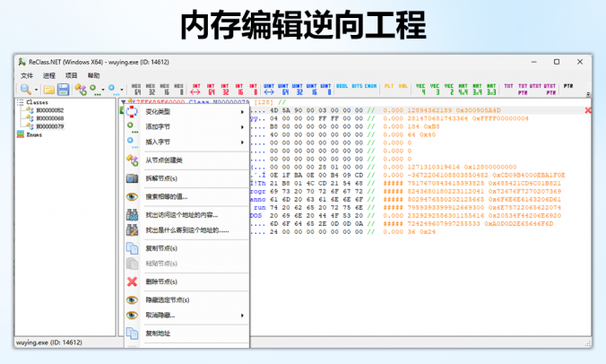This screenshot has width=606, height=364.
Task: Select the INT 32 node type
Action: pos(225,90)
